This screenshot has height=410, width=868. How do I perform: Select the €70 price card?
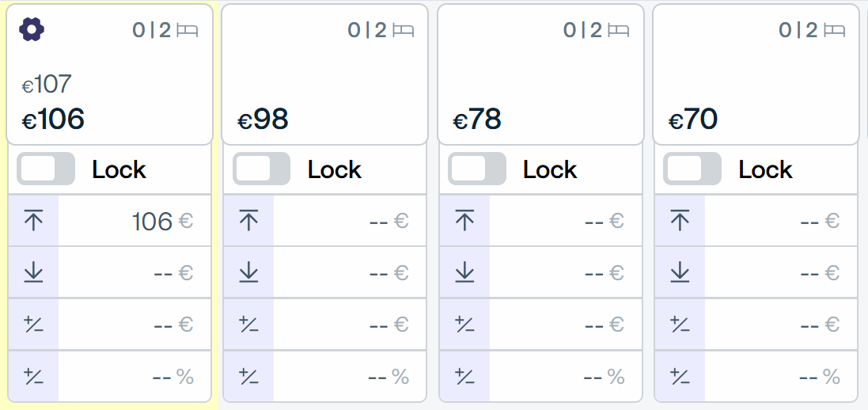click(756, 74)
